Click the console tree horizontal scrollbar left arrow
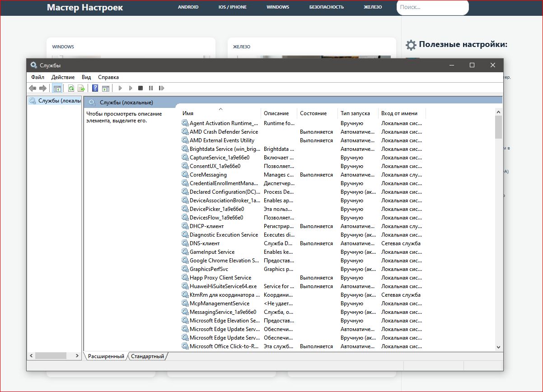The height and width of the screenshot is (392, 543). pyautogui.click(x=31, y=356)
